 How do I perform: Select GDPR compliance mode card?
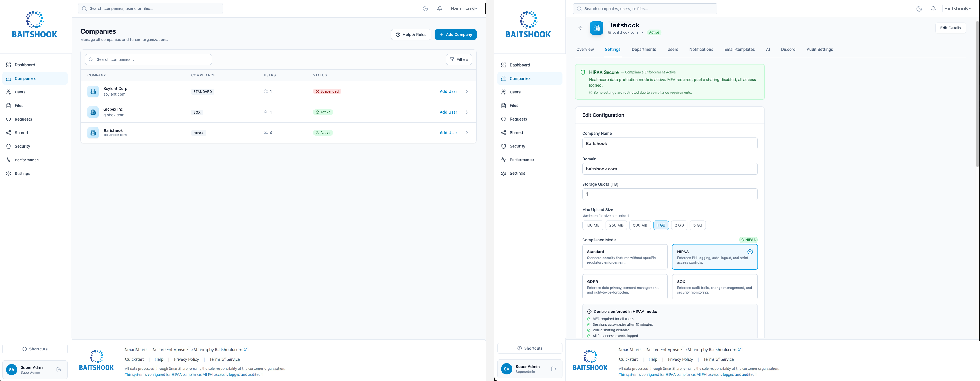tap(624, 287)
